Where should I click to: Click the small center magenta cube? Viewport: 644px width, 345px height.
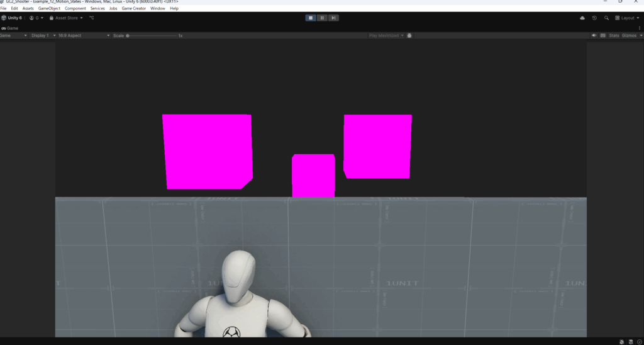click(313, 176)
